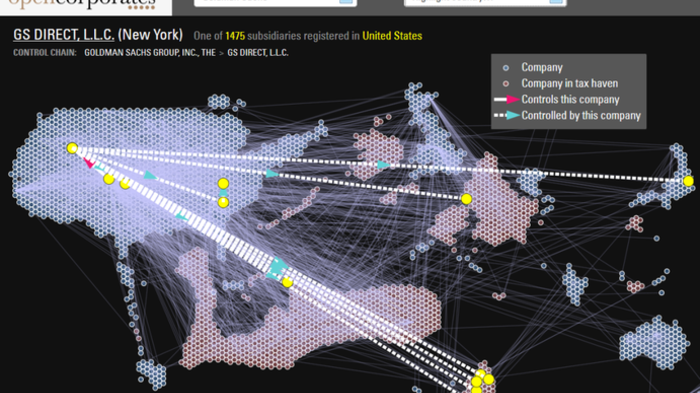This screenshot has width=700, height=393.
Task: Click the Controls this company legend arrow
Action: click(507, 100)
